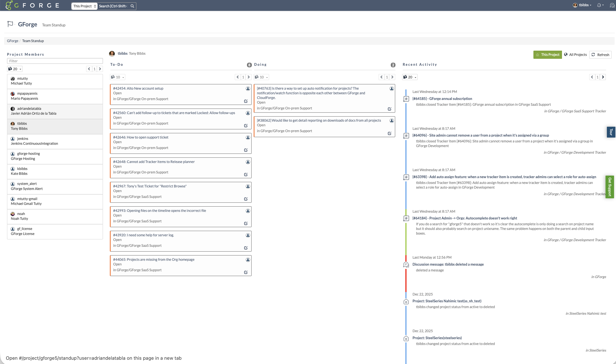This screenshot has height=364, width=616.
Task: Click the notifications bell icon
Action: (x=599, y=5)
